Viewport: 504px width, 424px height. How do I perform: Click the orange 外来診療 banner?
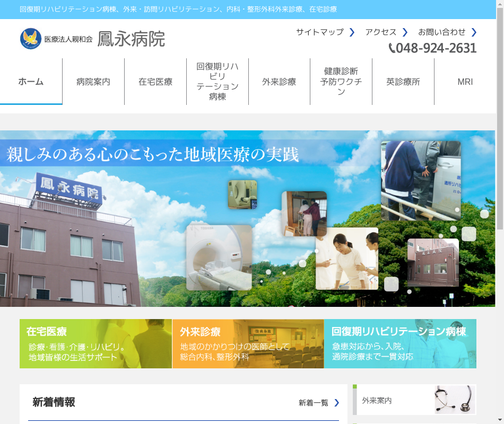point(248,343)
